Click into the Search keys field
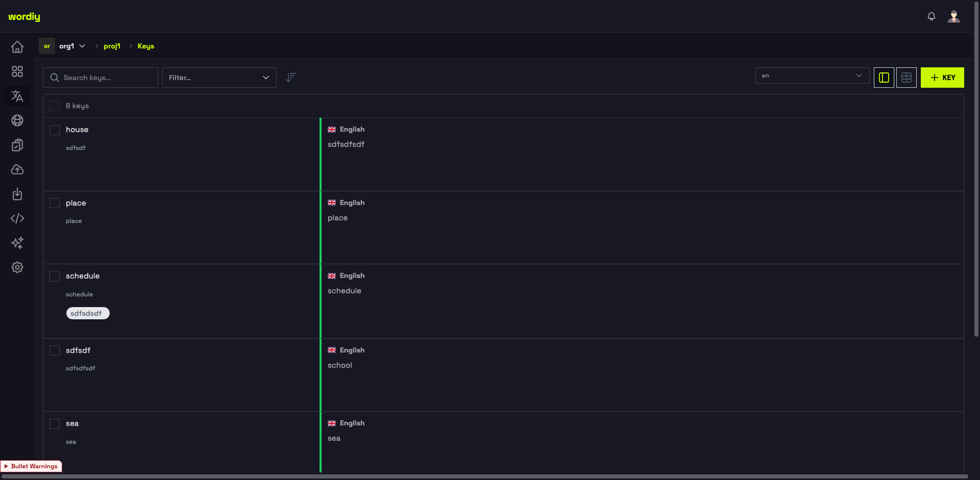 (x=101, y=78)
